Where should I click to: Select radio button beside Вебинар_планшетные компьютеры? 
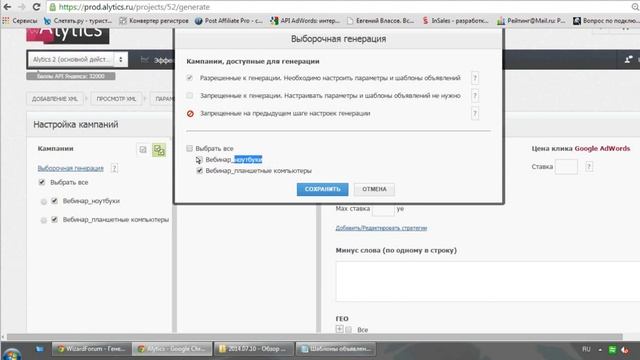coord(44,220)
